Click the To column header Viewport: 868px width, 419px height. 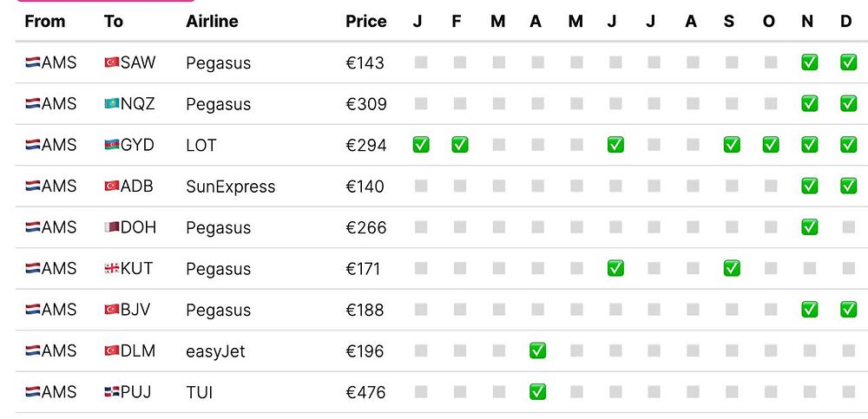pyautogui.click(x=113, y=22)
